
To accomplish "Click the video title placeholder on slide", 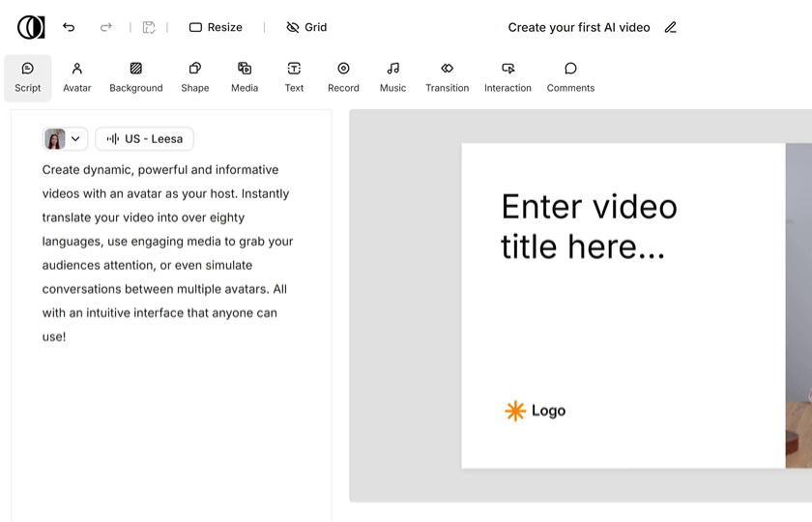I will coord(589,226).
